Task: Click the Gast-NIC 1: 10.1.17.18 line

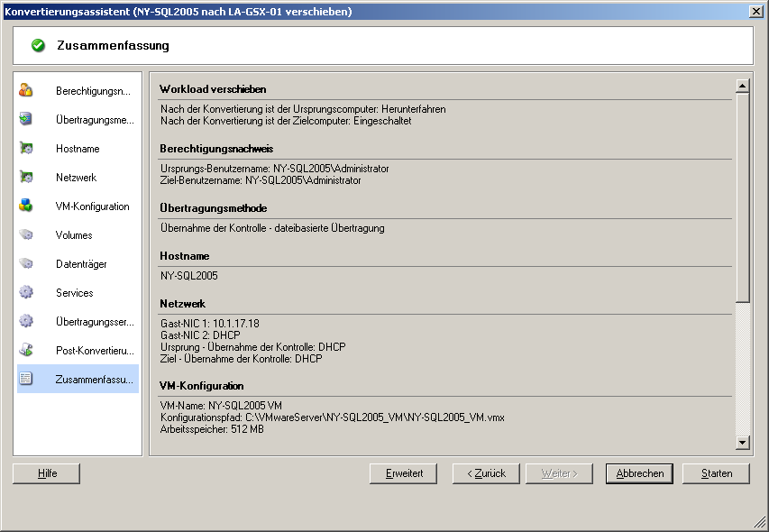Action: [210, 324]
